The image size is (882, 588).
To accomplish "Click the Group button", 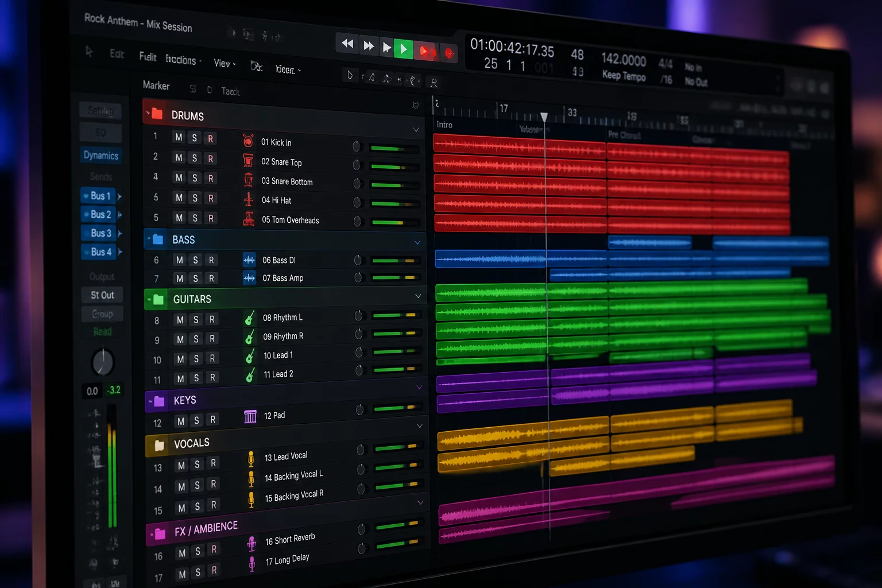I will 102,314.
